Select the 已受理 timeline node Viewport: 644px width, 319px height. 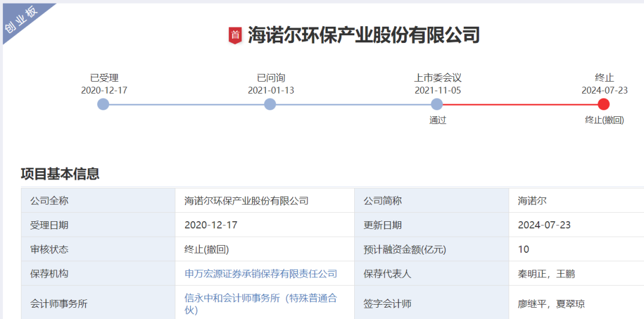click(x=103, y=104)
